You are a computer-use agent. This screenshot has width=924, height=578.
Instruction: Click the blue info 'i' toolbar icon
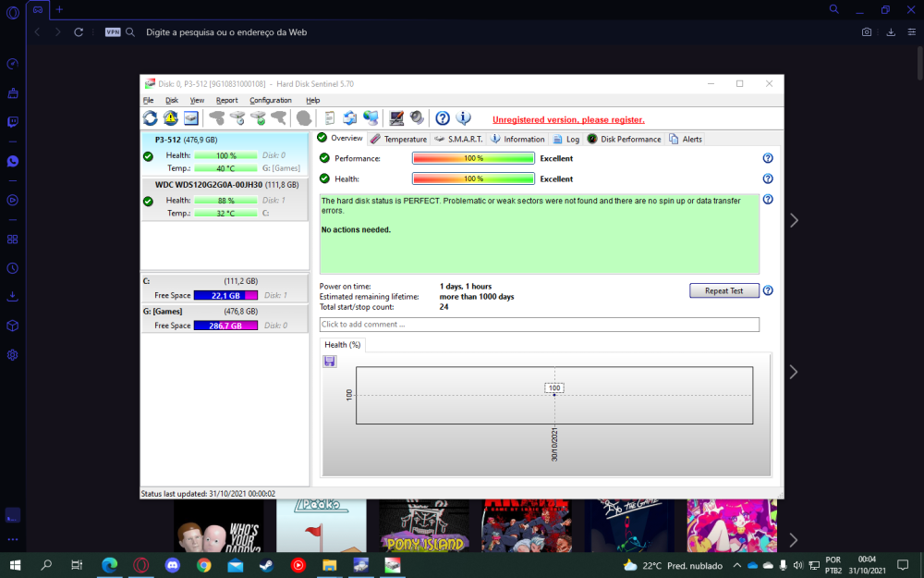coord(464,118)
